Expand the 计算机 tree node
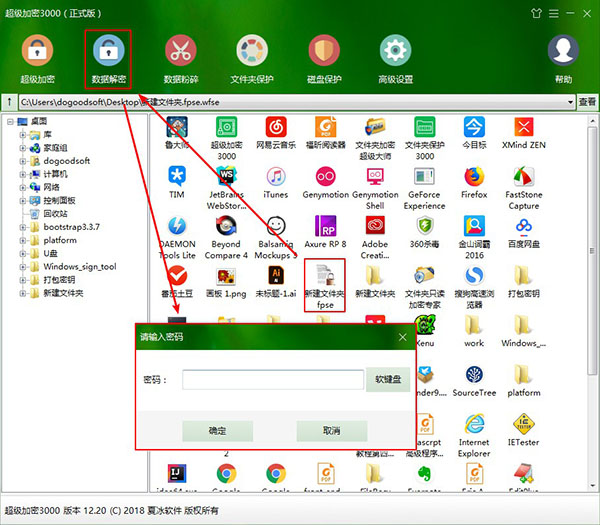Viewport: 600px width, 525px height. pos(23,173)
